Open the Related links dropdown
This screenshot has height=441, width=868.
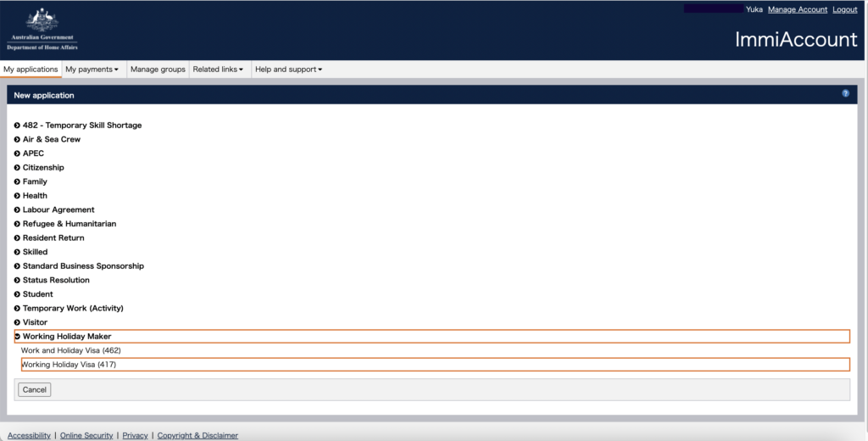point(218,70)
